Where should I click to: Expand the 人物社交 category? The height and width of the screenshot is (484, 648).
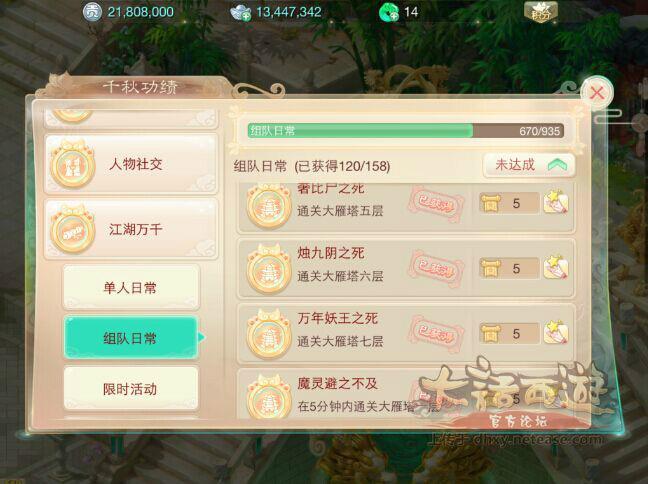[131, 164]
